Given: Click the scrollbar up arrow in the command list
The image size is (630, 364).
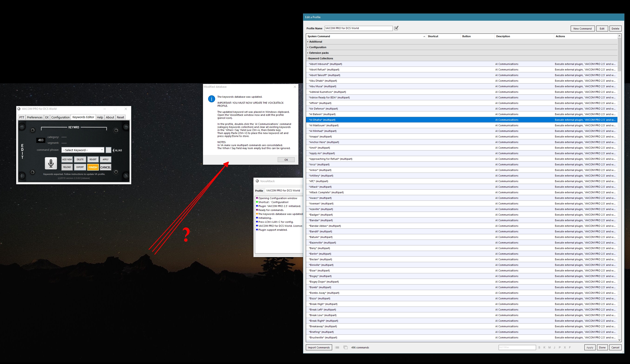Looking at the screenshot, I should point(619,36).
